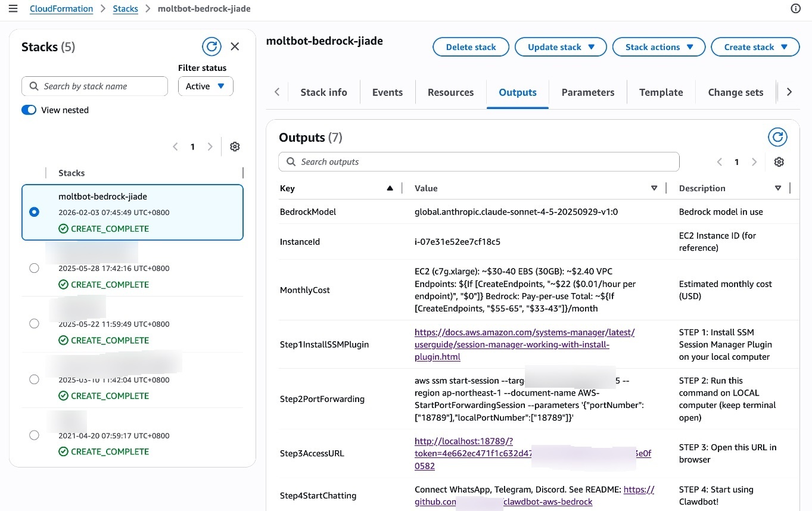Viewport: 812px width, 511px height.
Task: Open the Filter status dropdown
Action: tap(206, 86)
